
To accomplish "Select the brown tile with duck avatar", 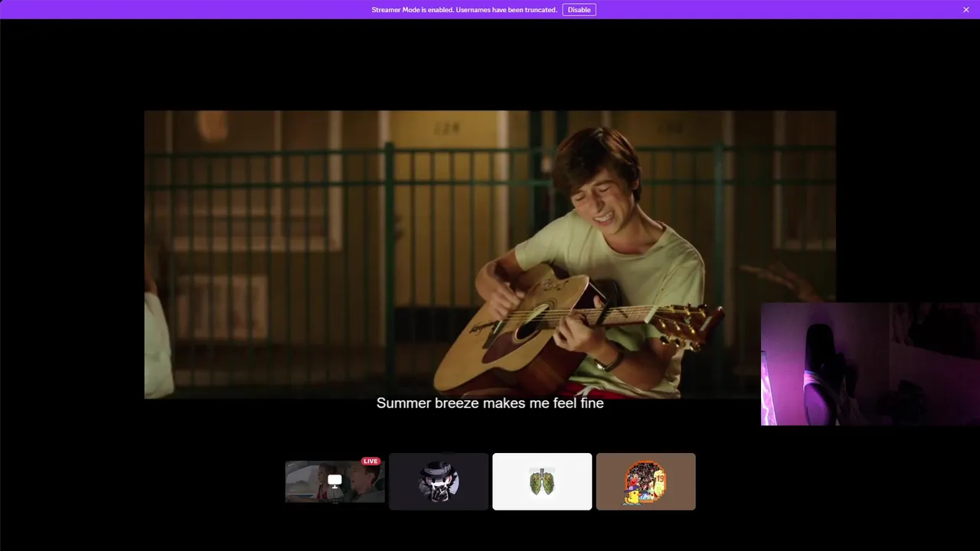I will point(646,481).
